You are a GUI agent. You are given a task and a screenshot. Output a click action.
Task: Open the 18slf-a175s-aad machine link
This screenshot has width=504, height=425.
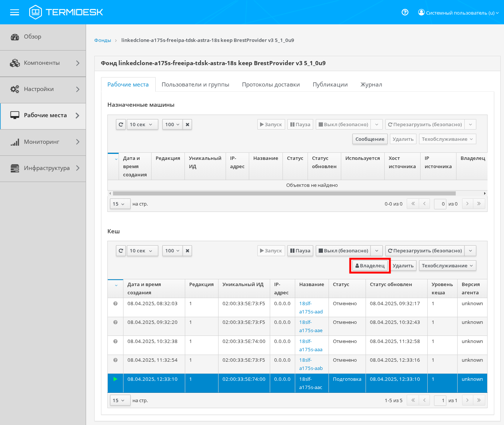[311, 307]
